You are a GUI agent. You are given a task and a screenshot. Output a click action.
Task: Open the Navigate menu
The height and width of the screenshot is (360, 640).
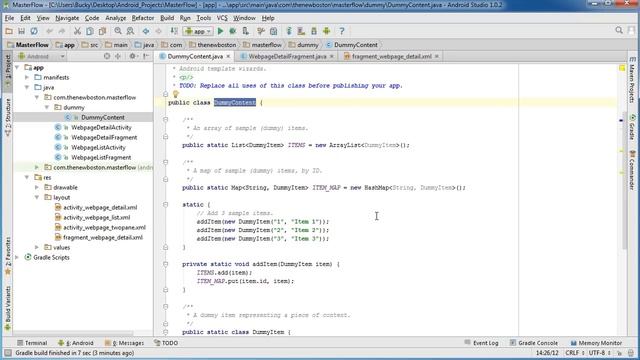[x=67, y=18]
